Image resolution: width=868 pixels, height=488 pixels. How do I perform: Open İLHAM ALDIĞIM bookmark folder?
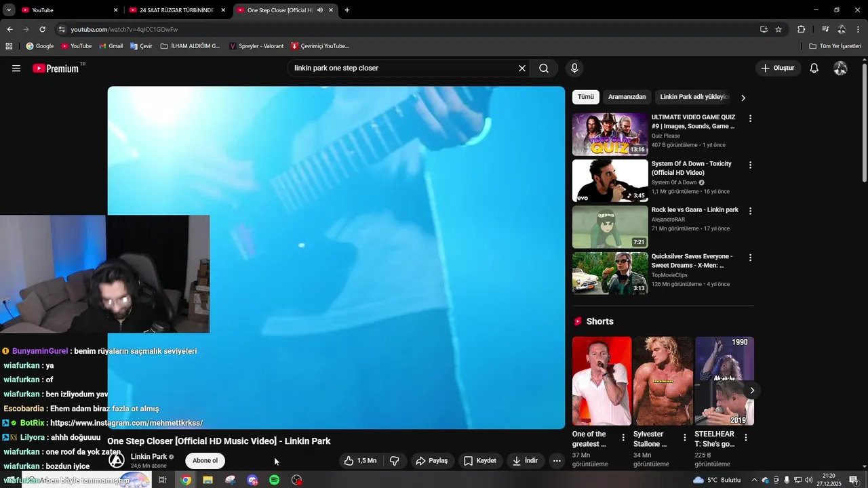[x=191, y=46]
